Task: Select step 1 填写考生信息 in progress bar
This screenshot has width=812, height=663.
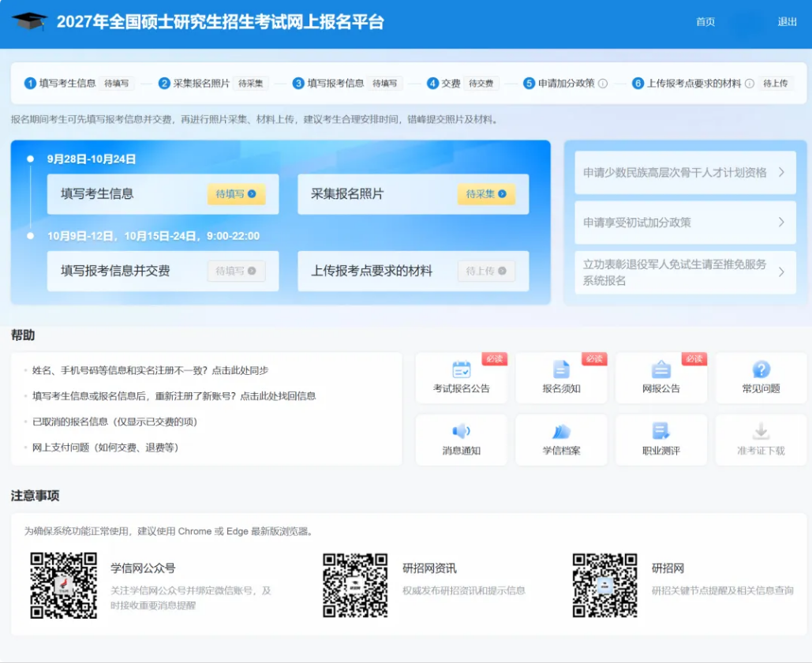Action: pos(60,84)
